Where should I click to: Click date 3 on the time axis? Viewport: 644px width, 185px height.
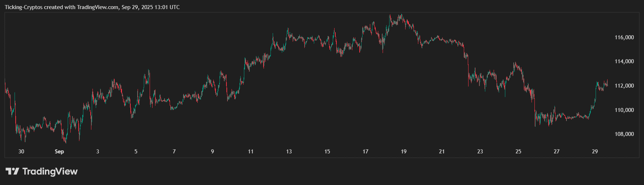pos(98,152)
